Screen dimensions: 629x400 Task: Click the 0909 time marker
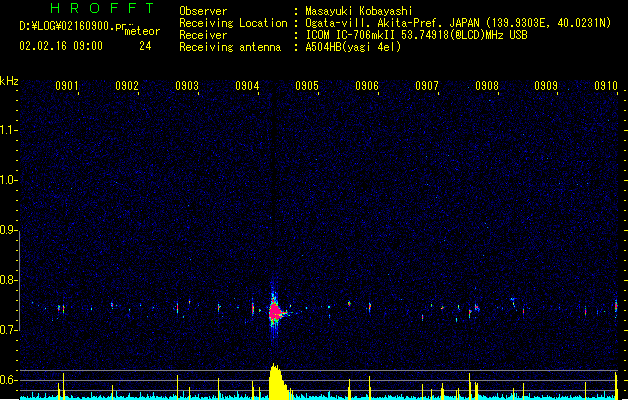coord(546,86)
